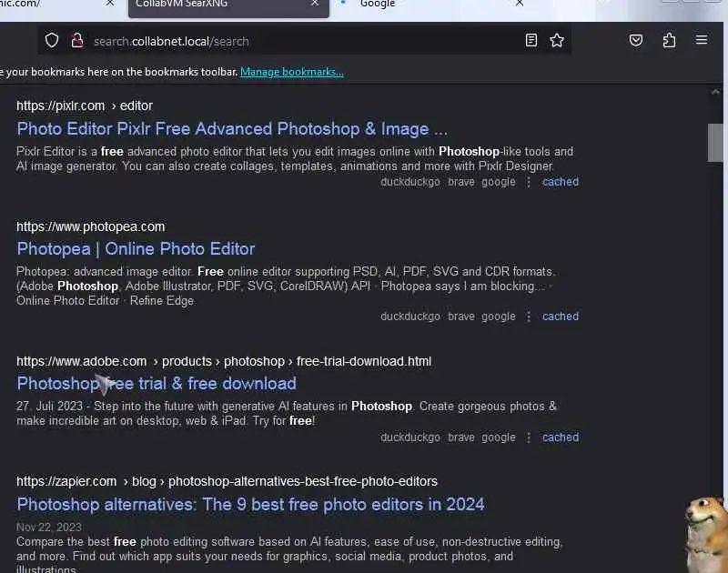This screenshot has width=728, height=573.
Task: Expand the three-dot options on Photopea result
Action: 529,317
